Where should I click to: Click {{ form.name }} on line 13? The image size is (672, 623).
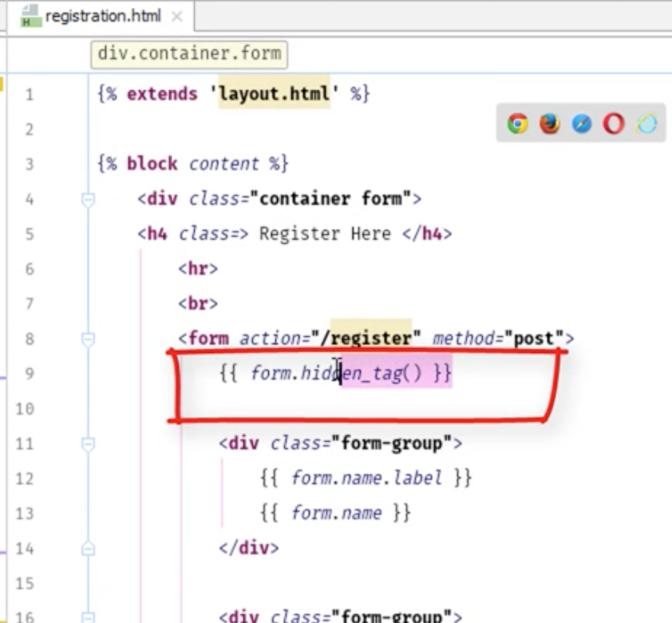tap(335, 513)
